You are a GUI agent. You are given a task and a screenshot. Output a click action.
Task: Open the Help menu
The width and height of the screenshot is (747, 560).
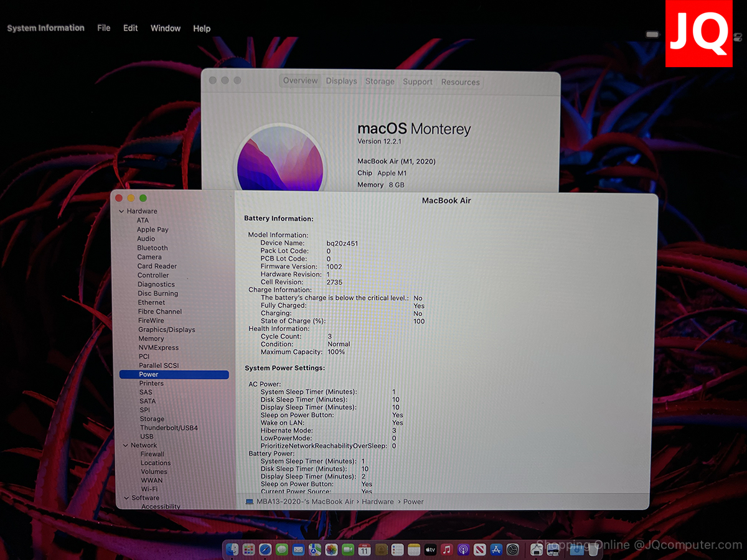pos(202,29)
